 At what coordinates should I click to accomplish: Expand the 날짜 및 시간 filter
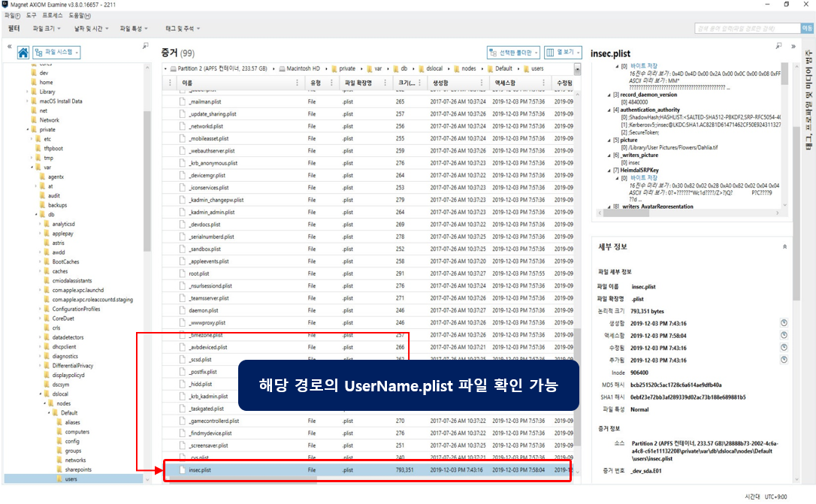[x=89, y=29]
